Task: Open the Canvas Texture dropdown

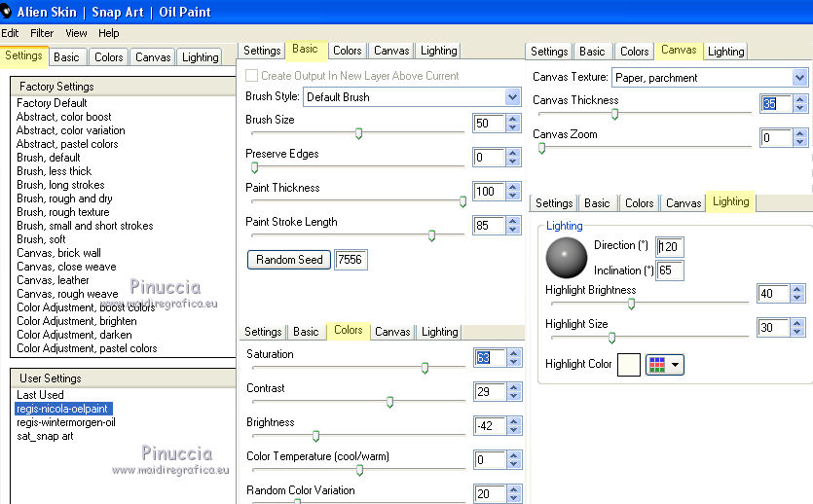Action: point(799,78)
